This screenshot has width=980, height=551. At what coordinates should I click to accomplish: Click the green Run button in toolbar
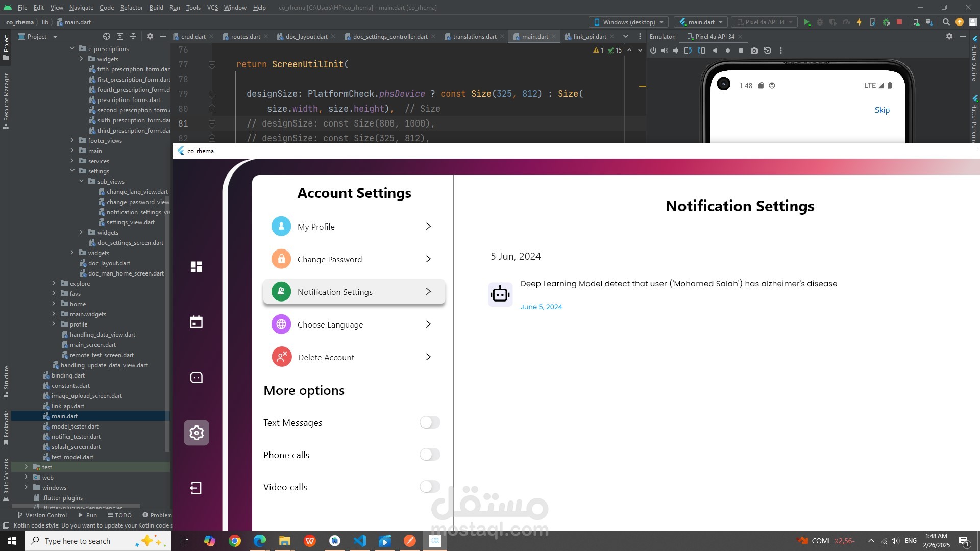click(807, 22)
